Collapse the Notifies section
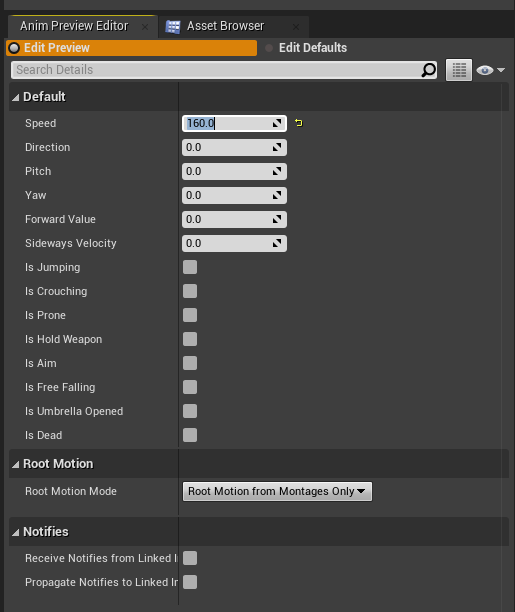This screenshot has width=515, height=612. point(15,532)
